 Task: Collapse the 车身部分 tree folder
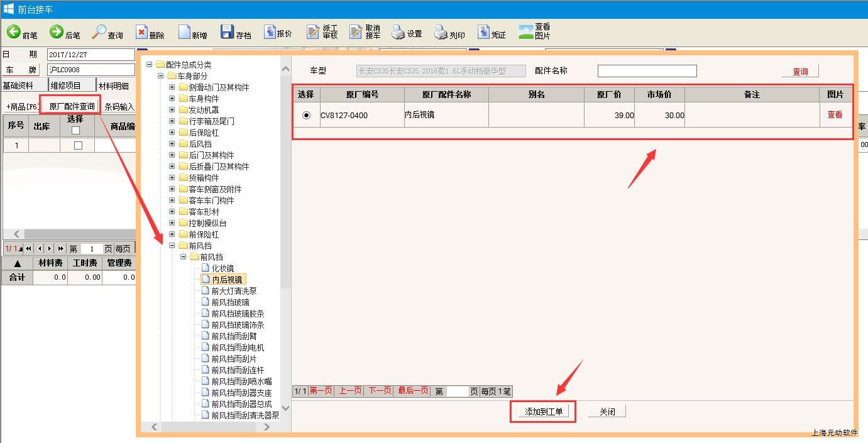tap(161, 76)
